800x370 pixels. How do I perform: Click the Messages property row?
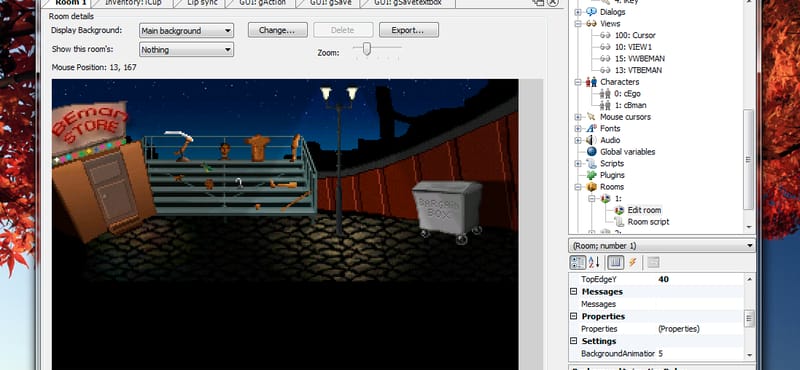(x=657, y=304)
